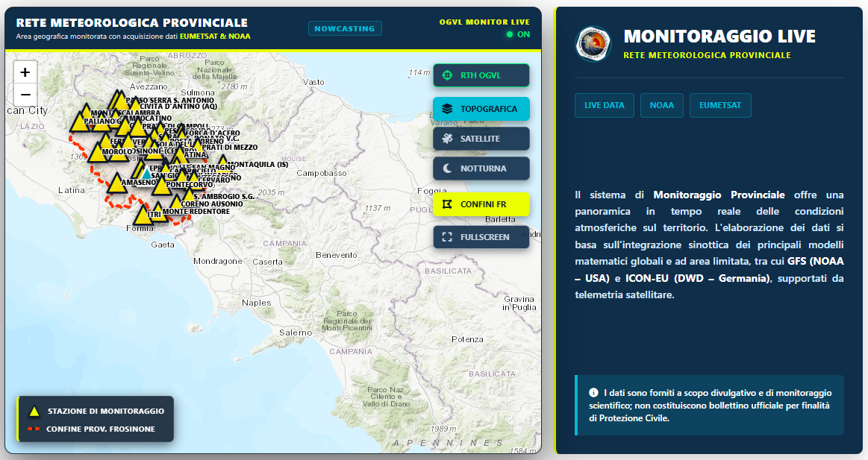Click 'Caserta' label on the map

(267, 262)
